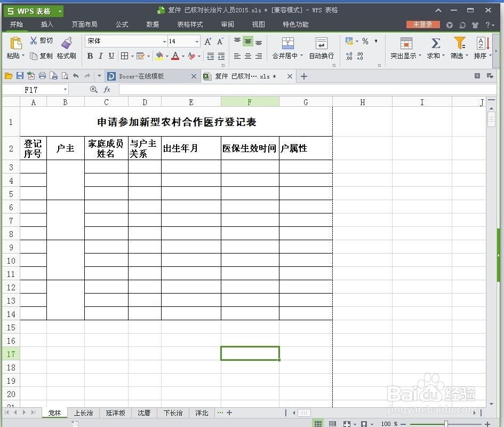Screen dimensions: 504x427
Task: Decrease font size with A- icon
Action: click(220, 41)
